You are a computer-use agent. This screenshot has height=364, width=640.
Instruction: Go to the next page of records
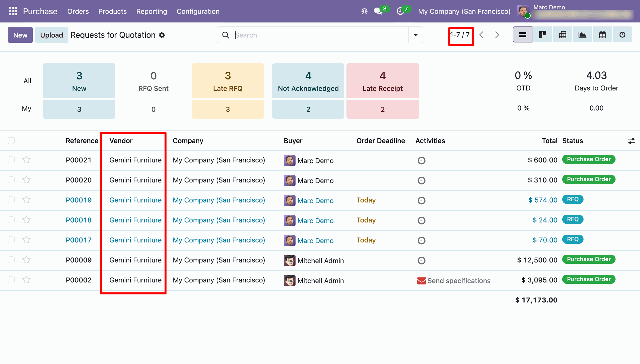click(497, 35)
